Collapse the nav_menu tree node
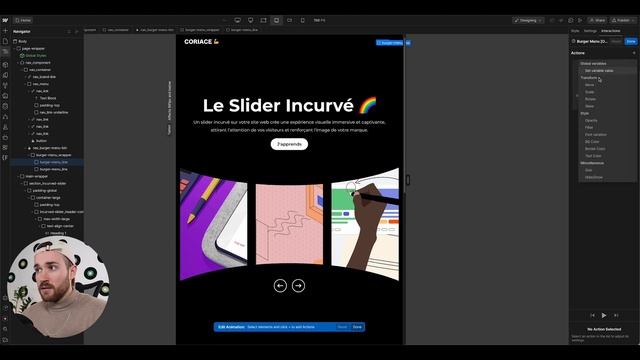The image size is (640, 360). (25, 84)
